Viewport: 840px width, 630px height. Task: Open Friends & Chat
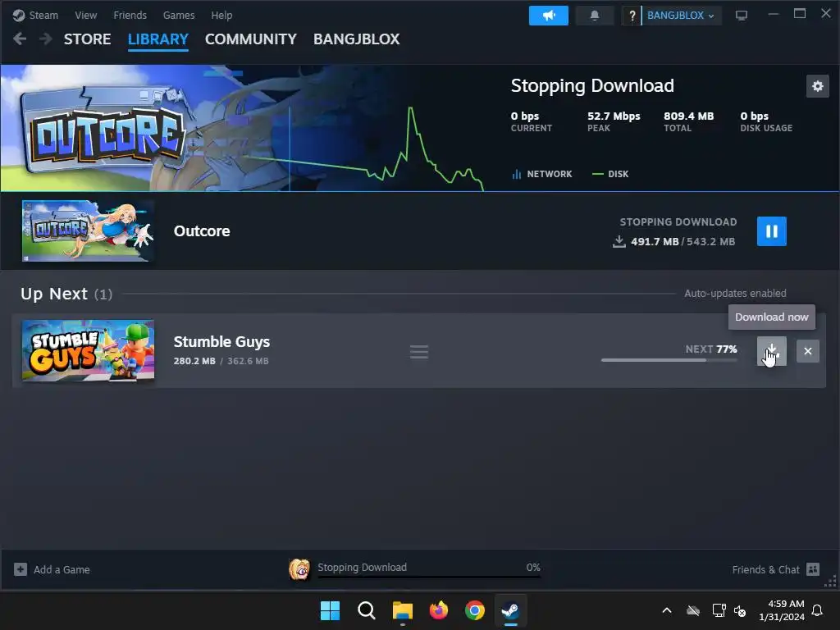point(775,569)
